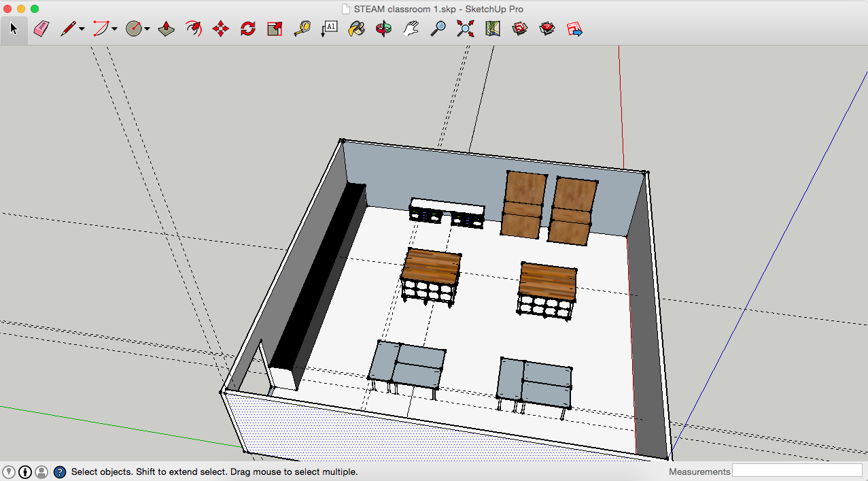Select the arrow Select tool
Screen dimensions: 868x481
click(14, 29)
